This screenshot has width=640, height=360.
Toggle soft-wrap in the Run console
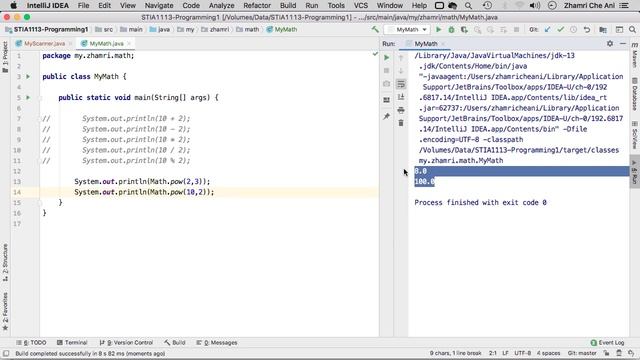coord(401,84)
